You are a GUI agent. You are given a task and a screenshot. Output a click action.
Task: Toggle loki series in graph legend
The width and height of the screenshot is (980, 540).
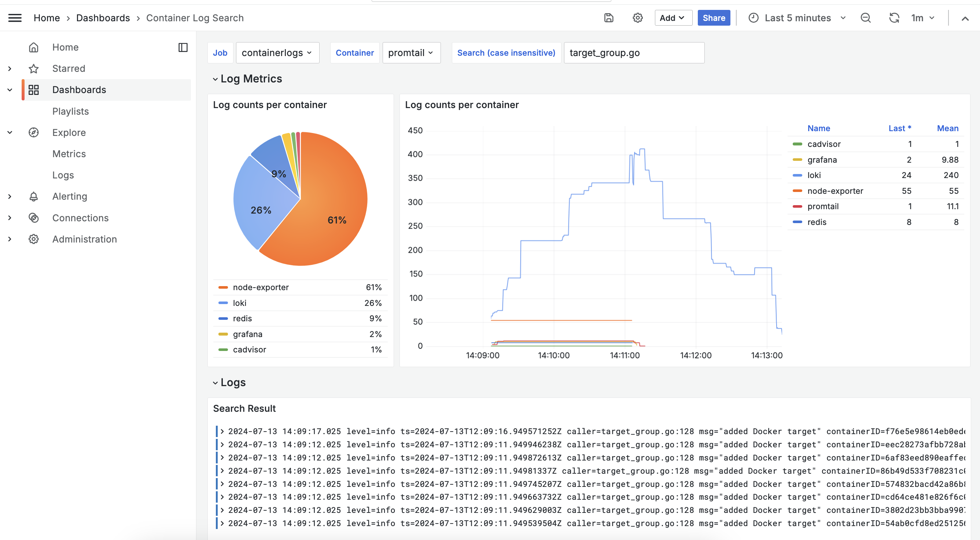(x=814, y=175)
